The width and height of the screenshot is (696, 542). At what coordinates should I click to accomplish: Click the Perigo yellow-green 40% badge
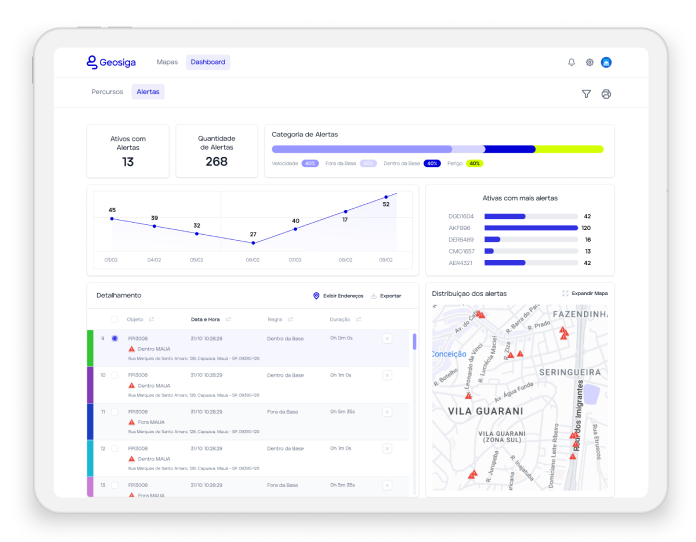475,163
